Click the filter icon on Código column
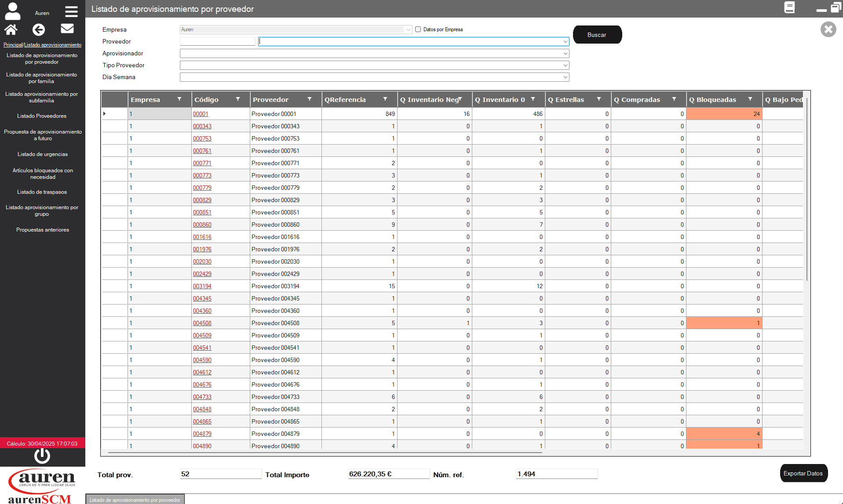 click(238, 99)
